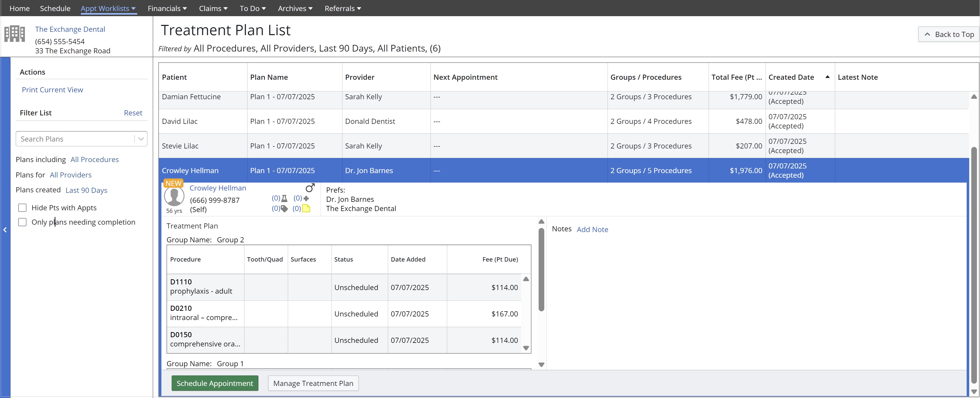Open the Archives dropdown menu
The image size is (980, 398).
(295, 8)
